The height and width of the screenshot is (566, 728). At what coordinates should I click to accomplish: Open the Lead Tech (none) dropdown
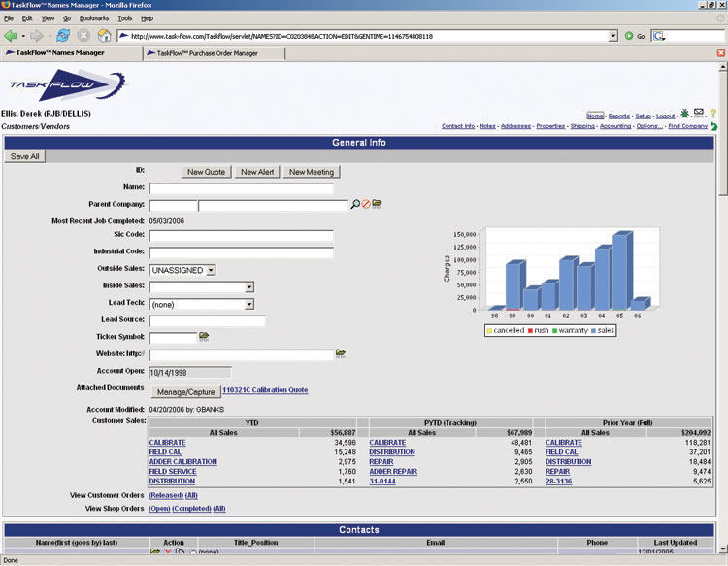[249, 304]
